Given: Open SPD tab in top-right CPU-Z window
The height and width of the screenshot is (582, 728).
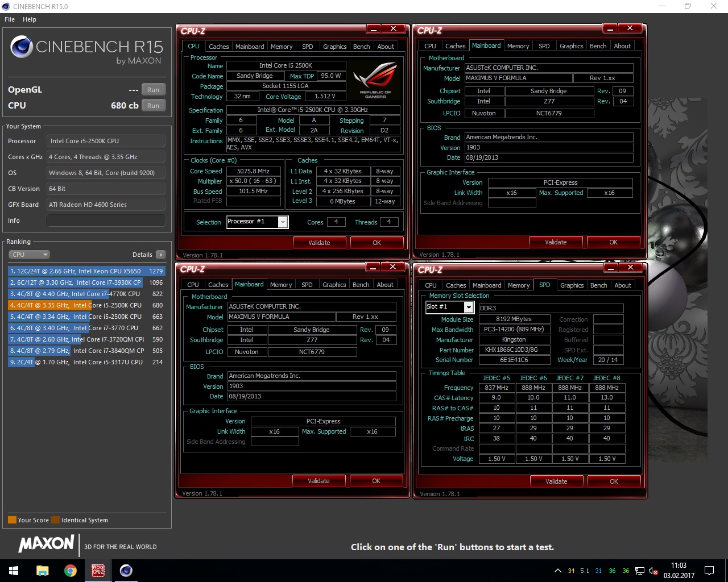Looking at the screenshot, I should [544, 46].
